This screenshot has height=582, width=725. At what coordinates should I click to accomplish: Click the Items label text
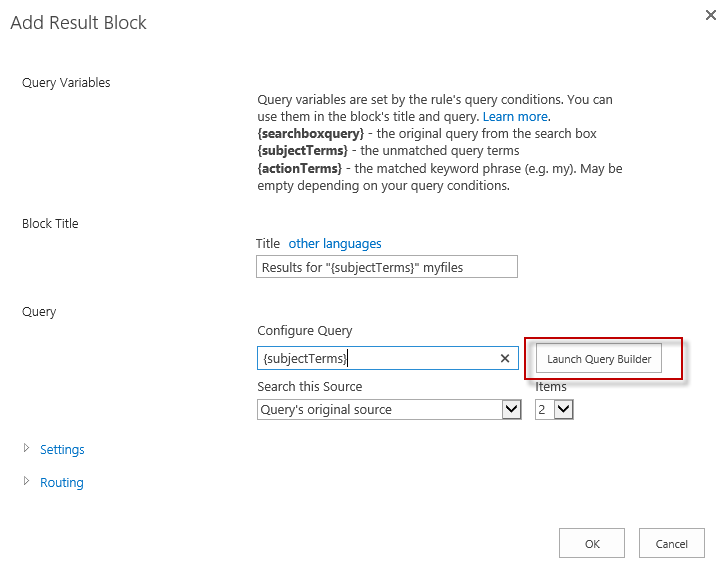(x=551, y=387)
